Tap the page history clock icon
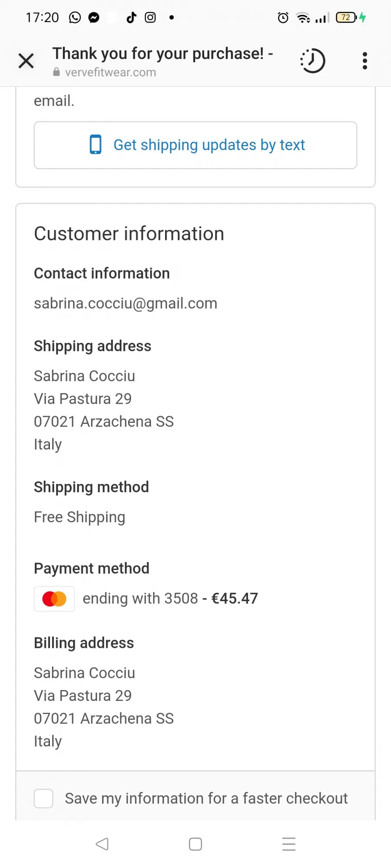The image size is (391, 868). pyautogui.click(x=312, y=61)
